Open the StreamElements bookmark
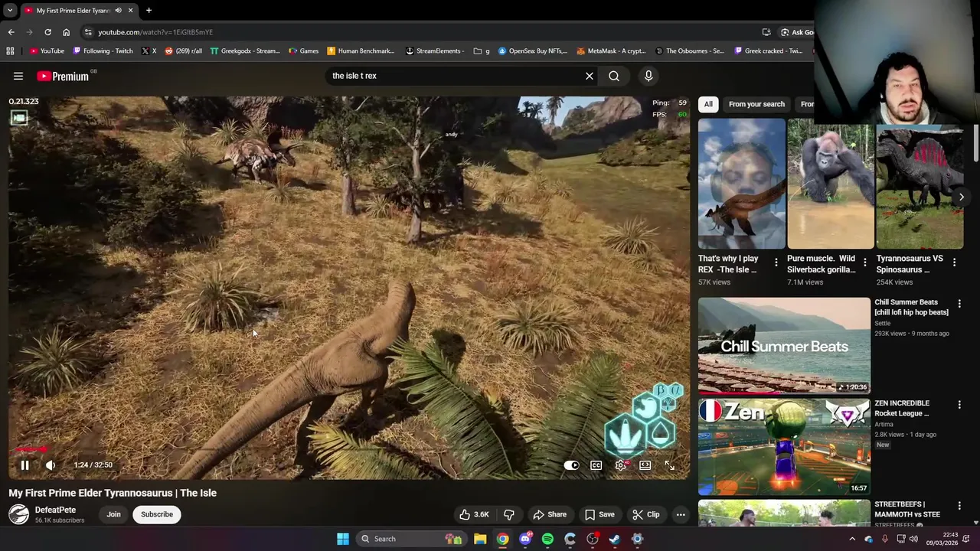Screen dimensions: 980x551 pos(435,51)
